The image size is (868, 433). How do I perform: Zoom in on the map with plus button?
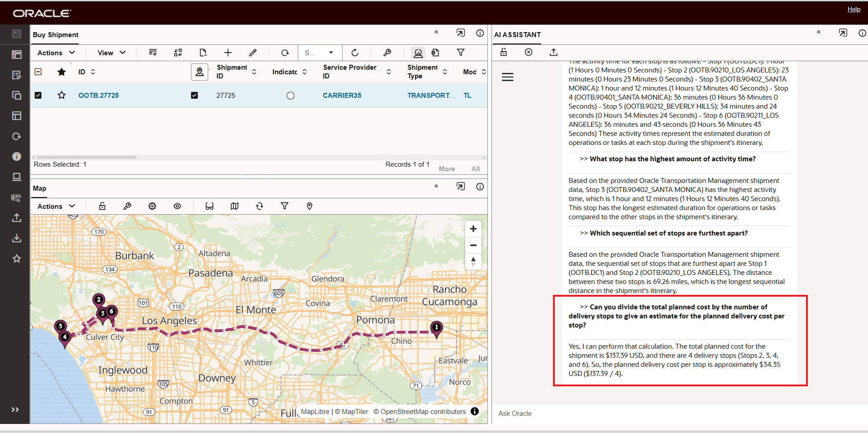[473, 229]
